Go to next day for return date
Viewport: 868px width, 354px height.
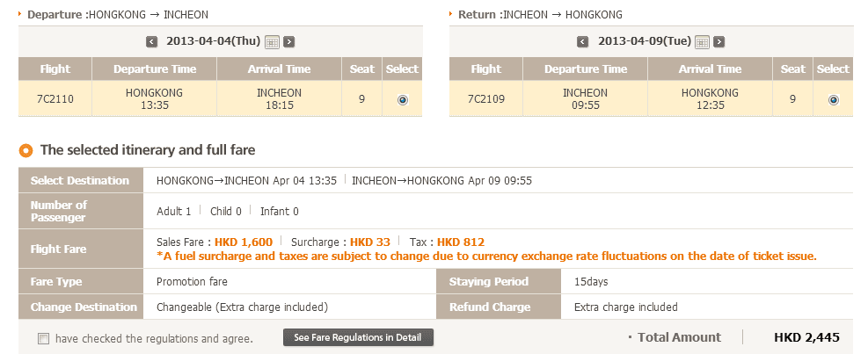pos(719,41)
